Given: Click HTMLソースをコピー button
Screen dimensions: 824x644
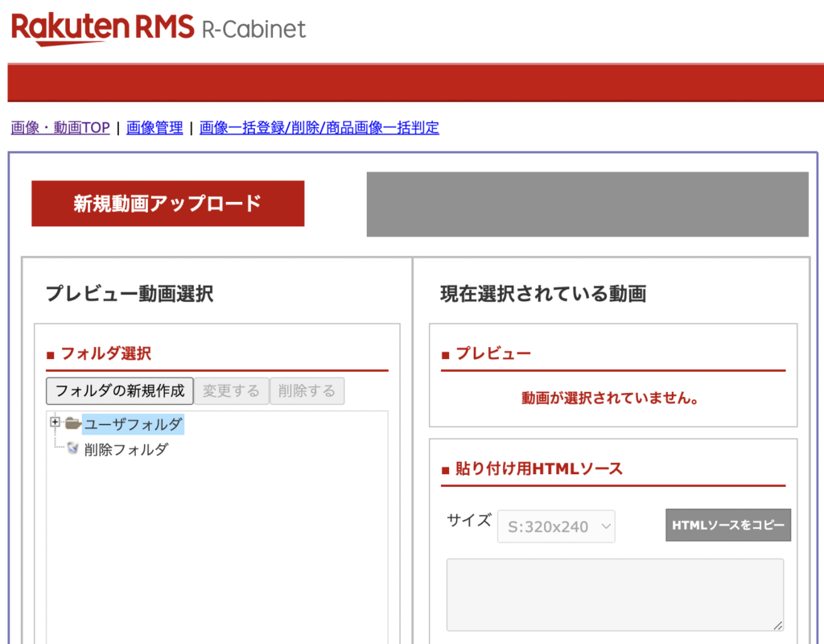Looking at the screenshot, I should click(727, 525).
